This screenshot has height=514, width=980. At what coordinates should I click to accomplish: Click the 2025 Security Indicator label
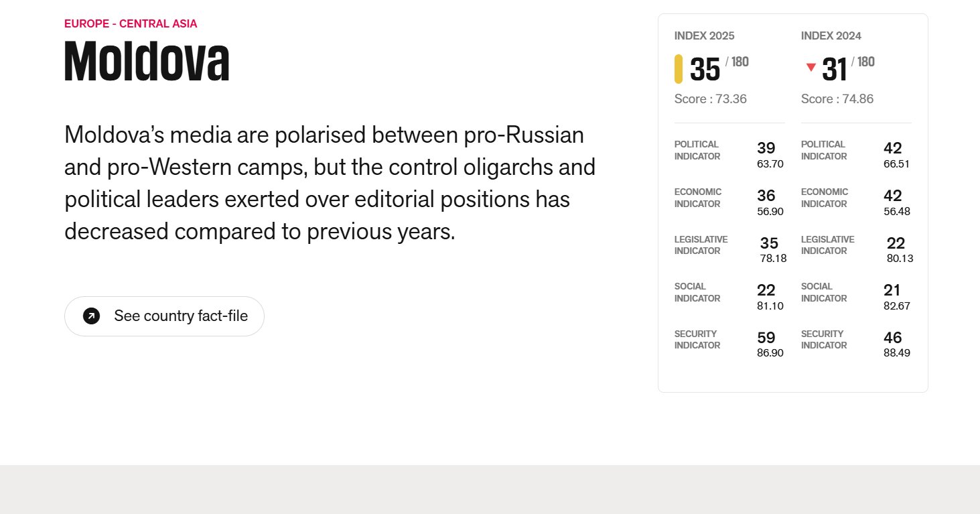point(697,340)
